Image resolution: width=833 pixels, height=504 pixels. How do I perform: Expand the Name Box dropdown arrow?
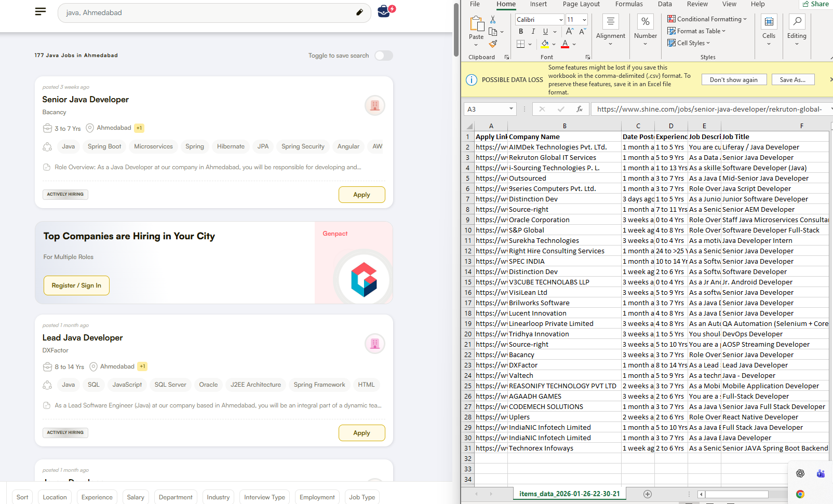tap(511, 109)
